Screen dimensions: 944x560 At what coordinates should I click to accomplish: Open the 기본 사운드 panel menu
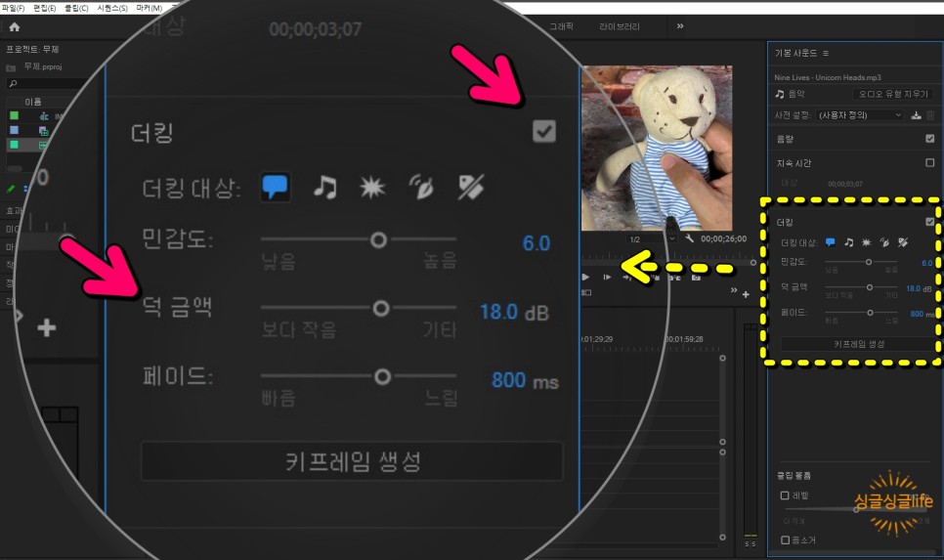(x=826, y=53)
